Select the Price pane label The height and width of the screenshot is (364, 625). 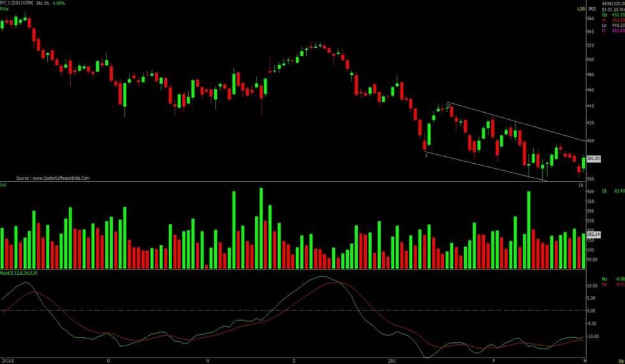pyautogui.click(x=4, y=10)
